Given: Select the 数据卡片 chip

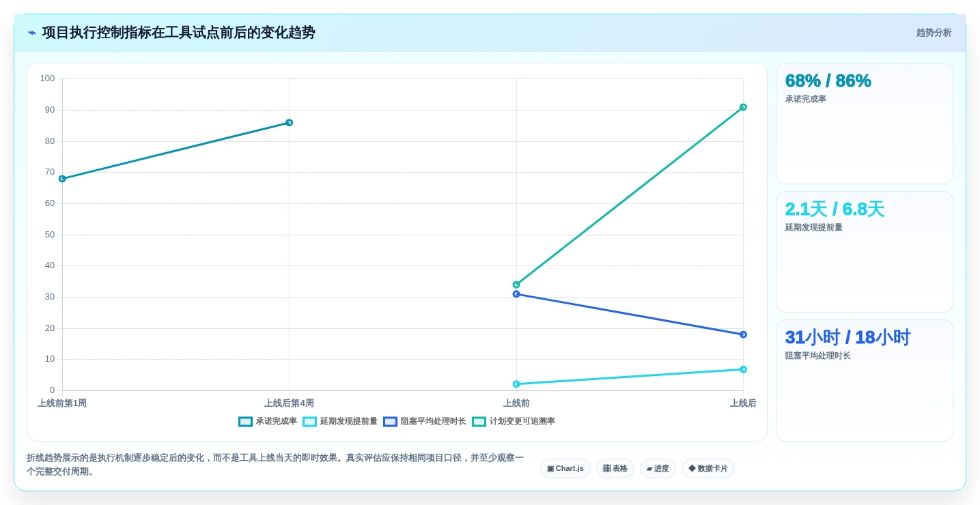Looking at the screenshot, I should 708,469.
